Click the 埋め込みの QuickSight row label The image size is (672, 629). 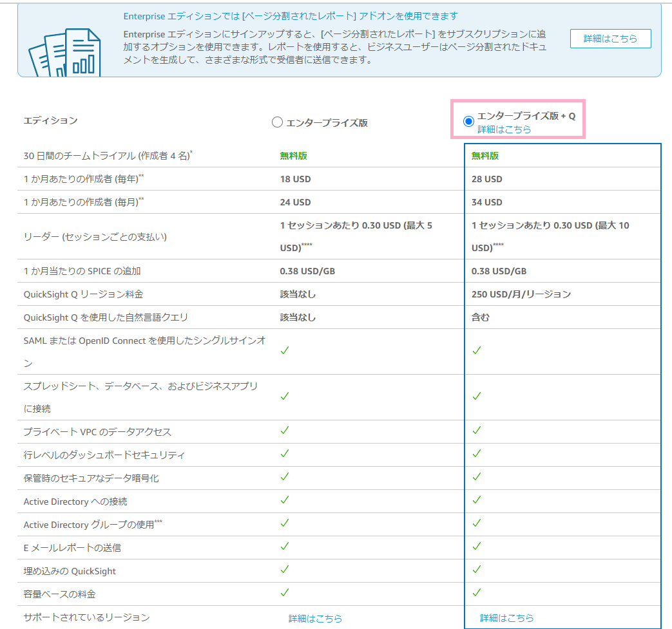(x=70, y=571)
